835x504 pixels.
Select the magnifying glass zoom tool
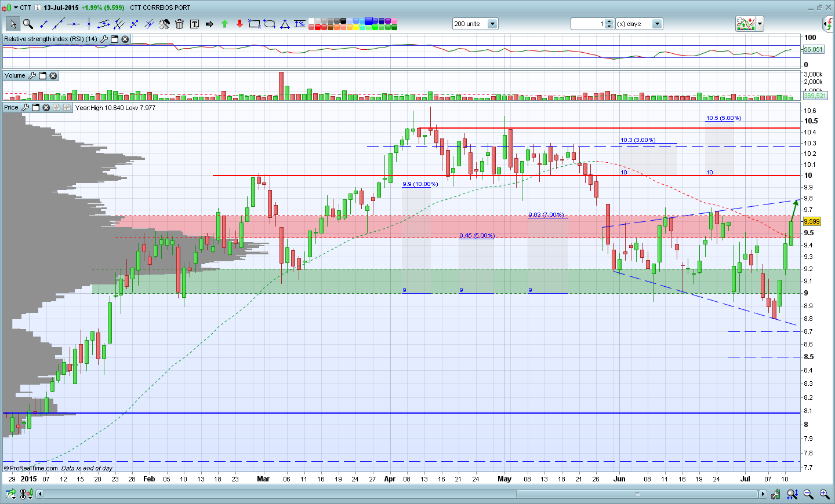point(28,24)
